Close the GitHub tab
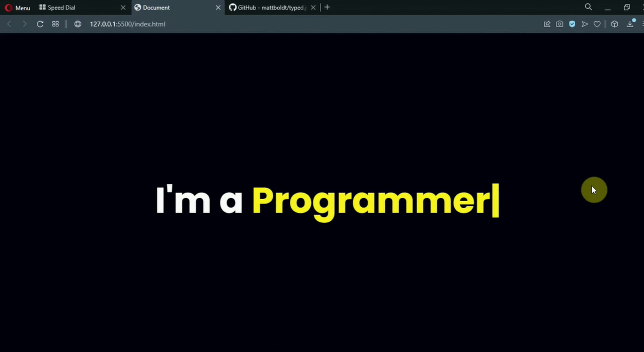Viewport: 644px width, 352px height. pyautogui.click(x=313, y=8)
